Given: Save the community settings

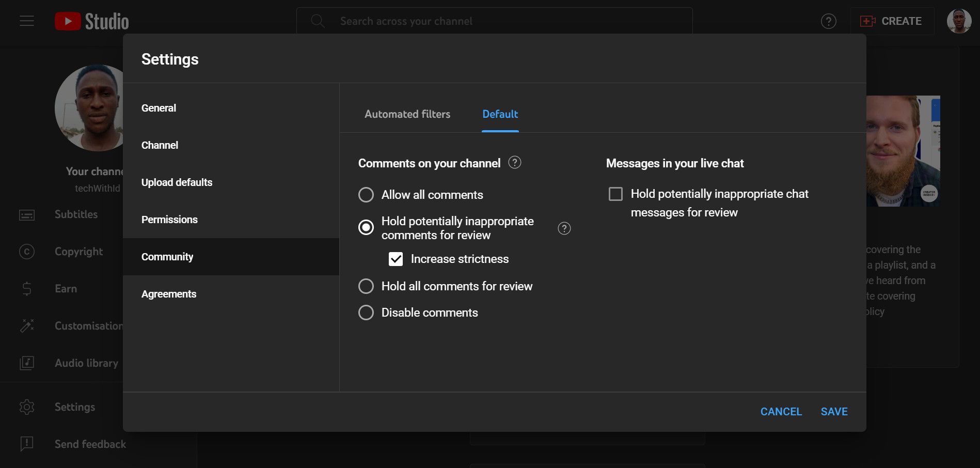Looking at the screenshot, I should click(x=834, y=412).
